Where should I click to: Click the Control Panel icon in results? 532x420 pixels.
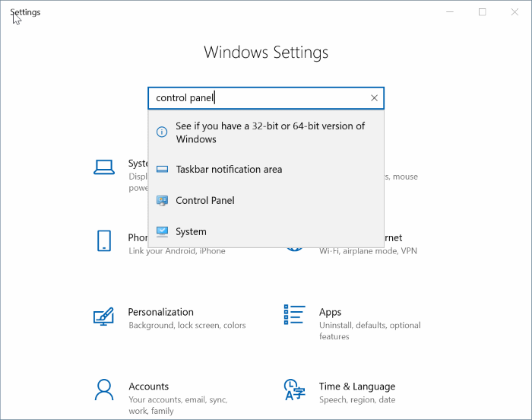pyautogui.click(x=162, y=200)
